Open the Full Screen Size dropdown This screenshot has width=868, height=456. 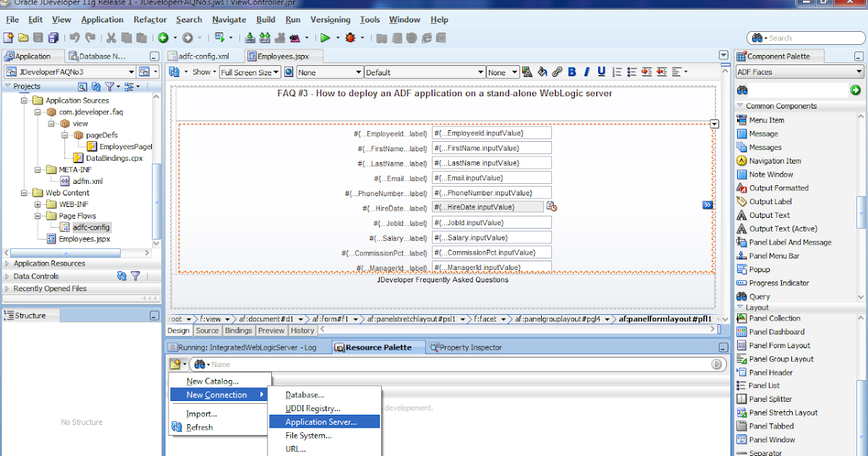coord(250,72)
